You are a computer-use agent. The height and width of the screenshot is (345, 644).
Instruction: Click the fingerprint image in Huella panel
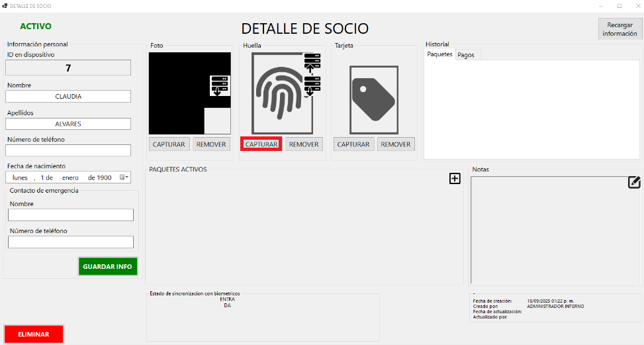point(277,93)
